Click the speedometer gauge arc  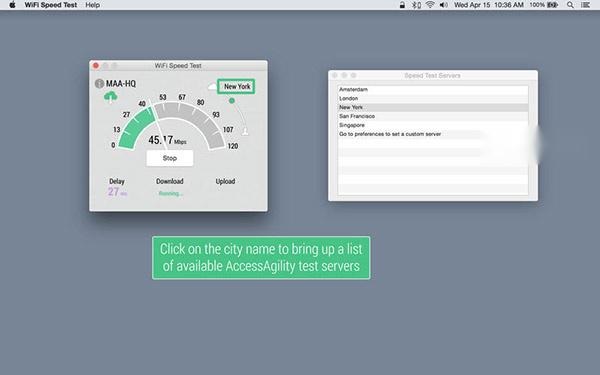pyautogui.click(x=171, y=126)
